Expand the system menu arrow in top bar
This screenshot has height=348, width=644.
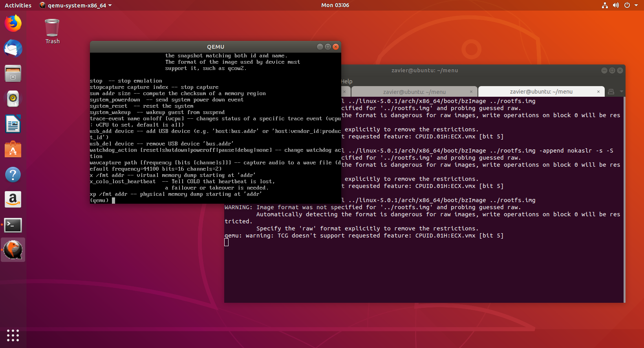(x=636, y=6)
